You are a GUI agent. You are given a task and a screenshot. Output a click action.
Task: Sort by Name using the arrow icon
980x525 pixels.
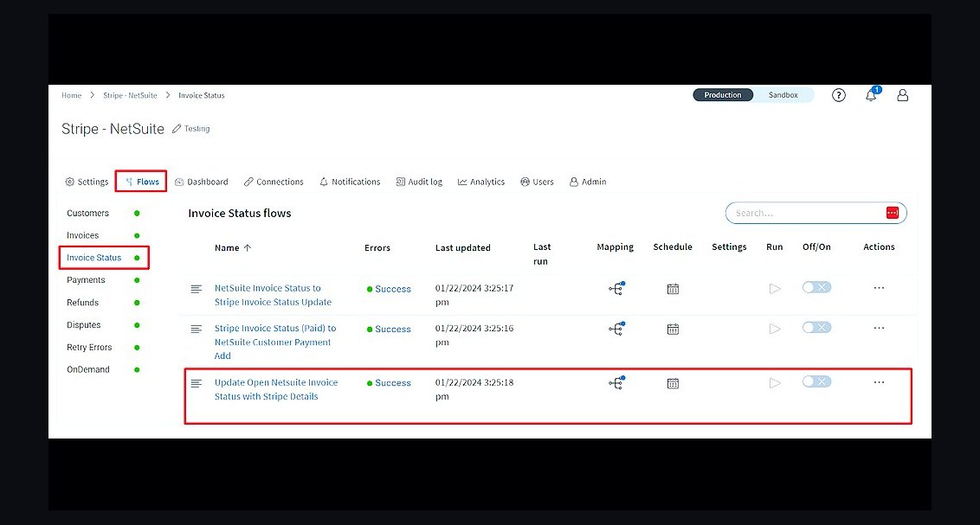coord(248,248)
